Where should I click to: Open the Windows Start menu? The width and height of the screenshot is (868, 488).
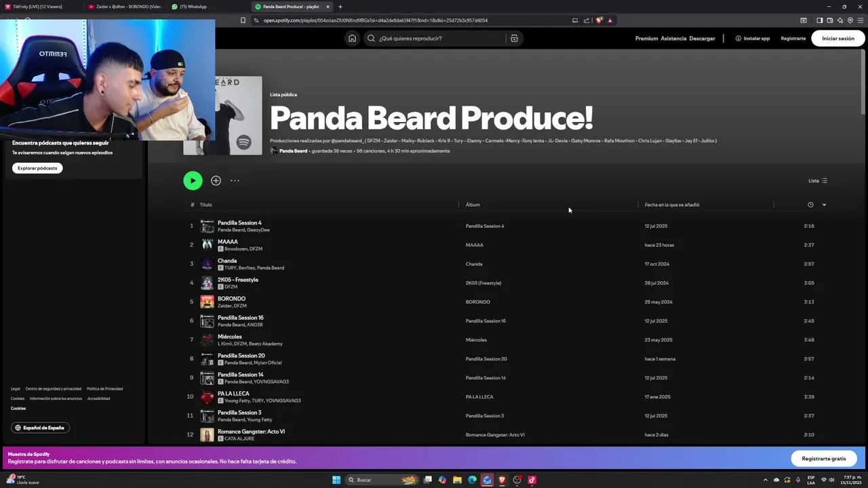point(336,480)
